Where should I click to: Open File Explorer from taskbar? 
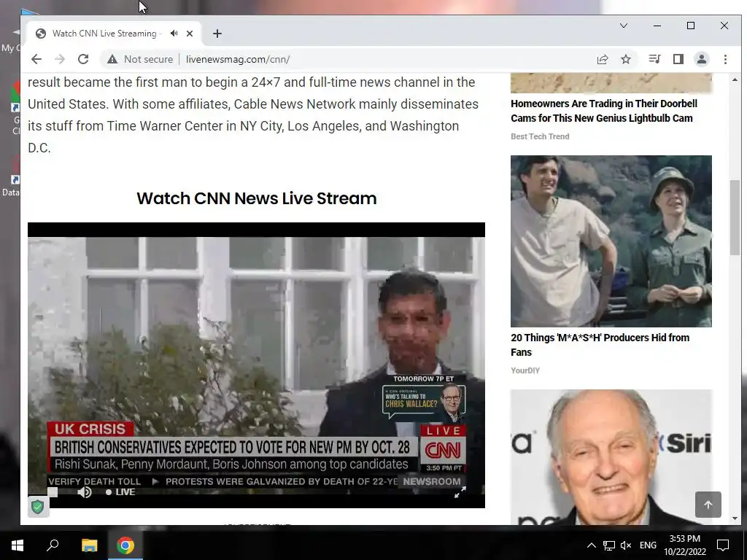click(x=89, y=545)
